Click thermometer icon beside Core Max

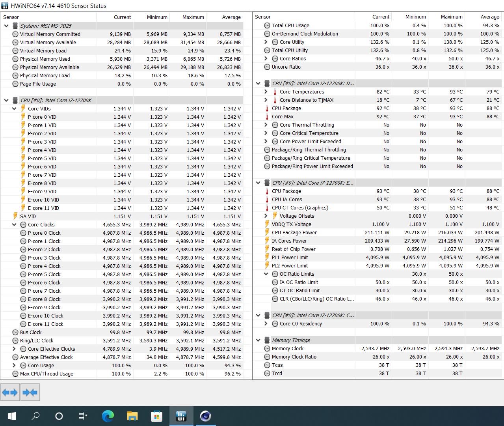coord(267,116)
